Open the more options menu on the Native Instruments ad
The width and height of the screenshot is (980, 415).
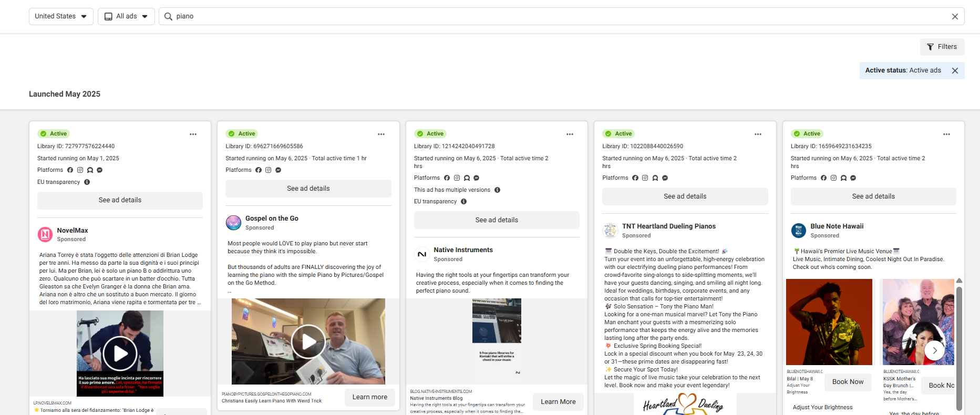[570, 134]
